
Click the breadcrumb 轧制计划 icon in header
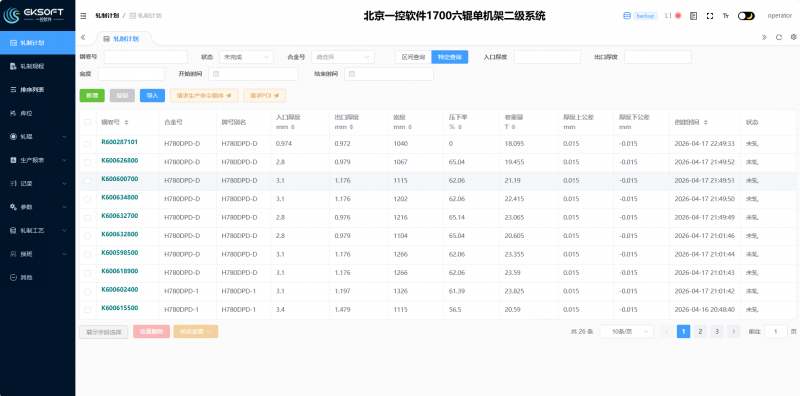click(x=133, y=16)
